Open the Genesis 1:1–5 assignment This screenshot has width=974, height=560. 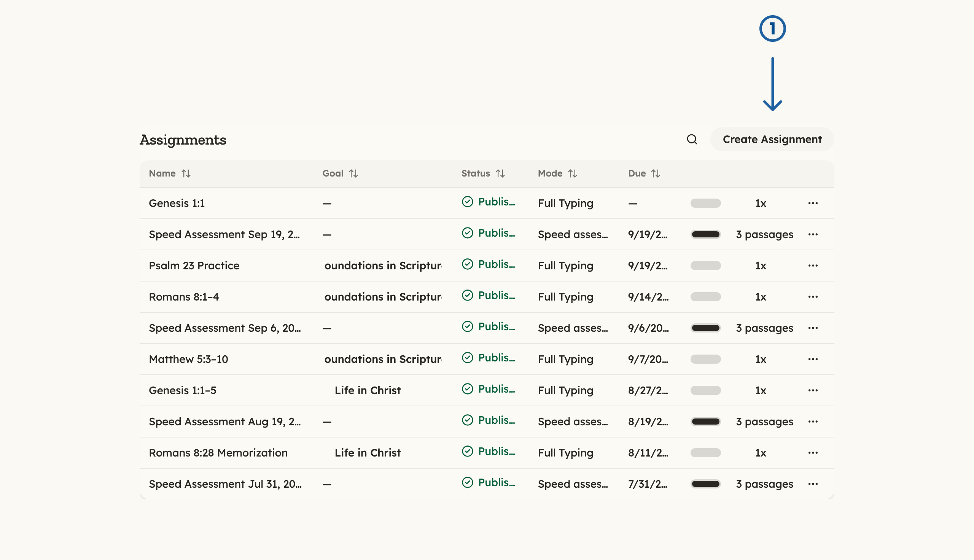point(182,390)
